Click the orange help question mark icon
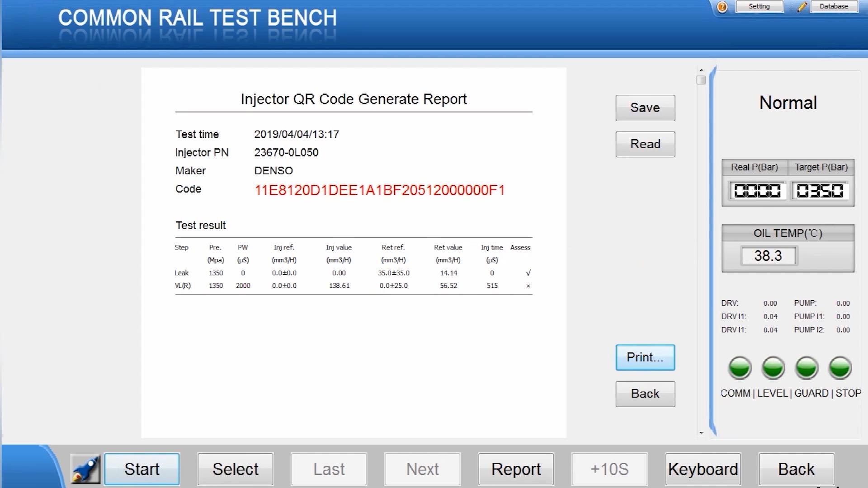Screen dimensions: 868x488 pos(722,7)
